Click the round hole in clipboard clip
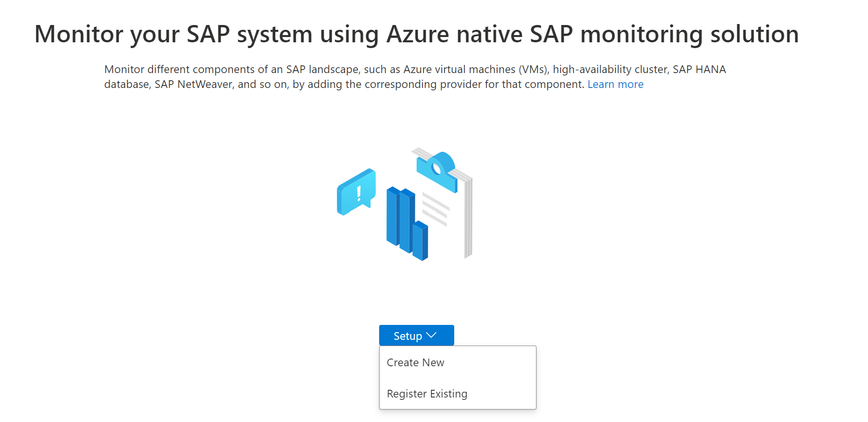Image resolution: width=868 pixels, height=422 pixels. [x=437, y=169]
